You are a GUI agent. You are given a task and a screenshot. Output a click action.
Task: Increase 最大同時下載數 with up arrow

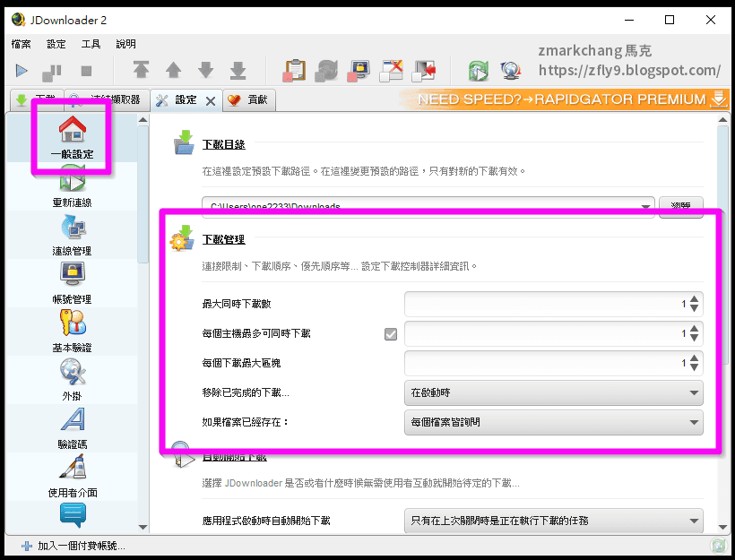[x=695, y=299]
